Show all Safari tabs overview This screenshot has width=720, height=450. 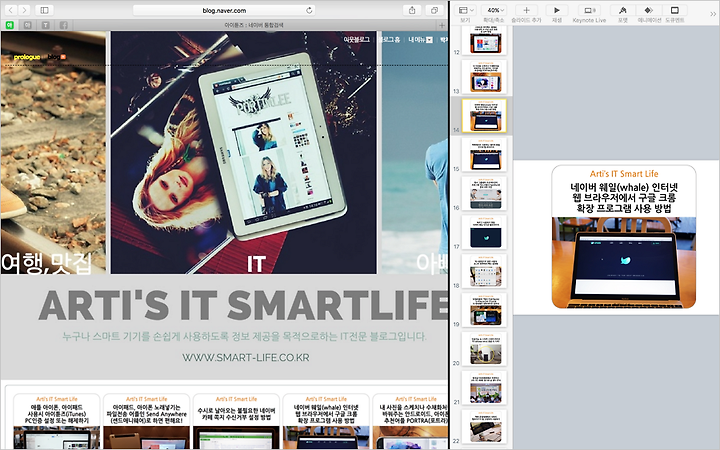click(434, 10)
